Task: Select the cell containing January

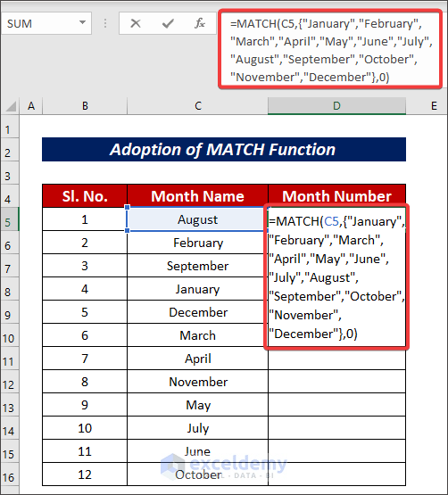Action: [198, 289]
